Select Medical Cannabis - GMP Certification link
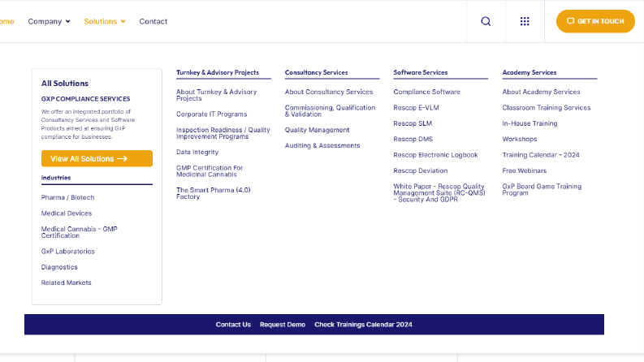The height and width of the screenshot is (362, 644). 80,232
